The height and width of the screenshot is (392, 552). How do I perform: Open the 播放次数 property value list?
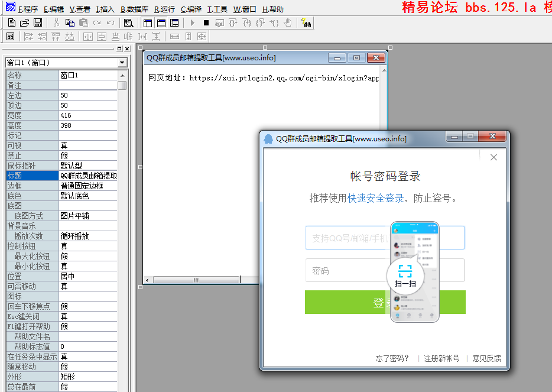88,236
